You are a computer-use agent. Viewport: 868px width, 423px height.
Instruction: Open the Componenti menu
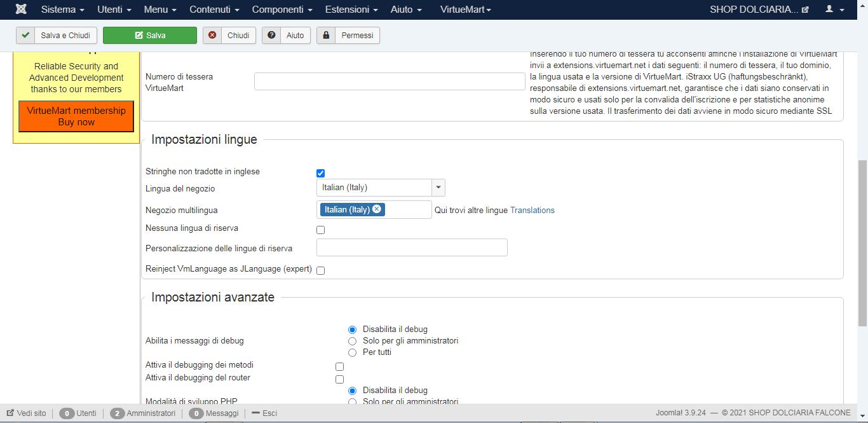coord(282,10)
